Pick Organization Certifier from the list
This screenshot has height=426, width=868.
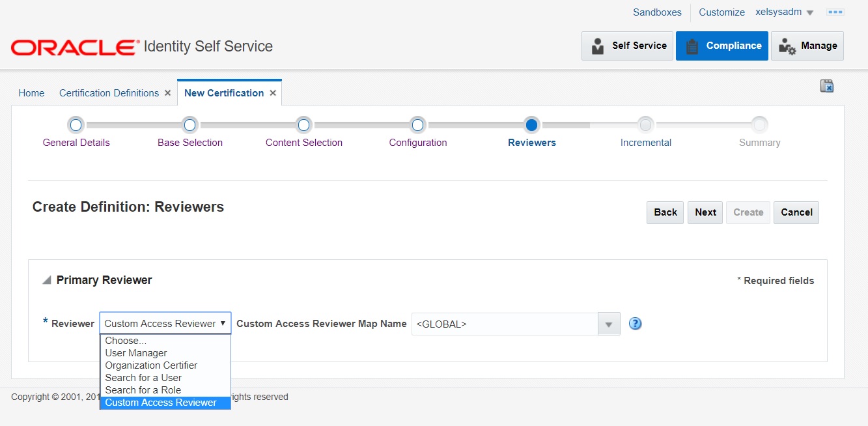151,365
